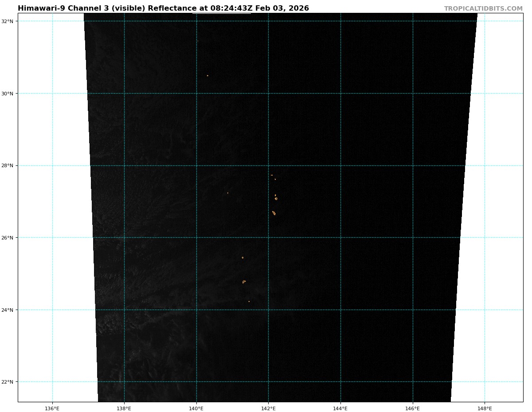Click the southernmost island dot near 24.2°N
This screenshot has width=532, height=412.
click(x=249, y=302)
